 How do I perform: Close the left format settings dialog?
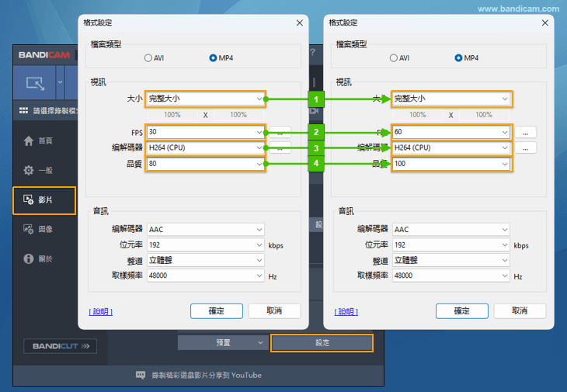click(x=299, y=23)
